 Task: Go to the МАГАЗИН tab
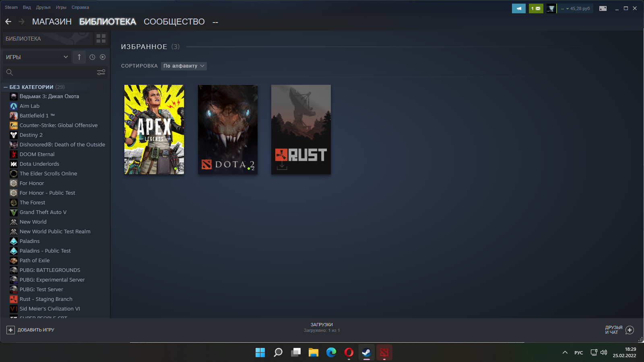(x=52, y=22)
